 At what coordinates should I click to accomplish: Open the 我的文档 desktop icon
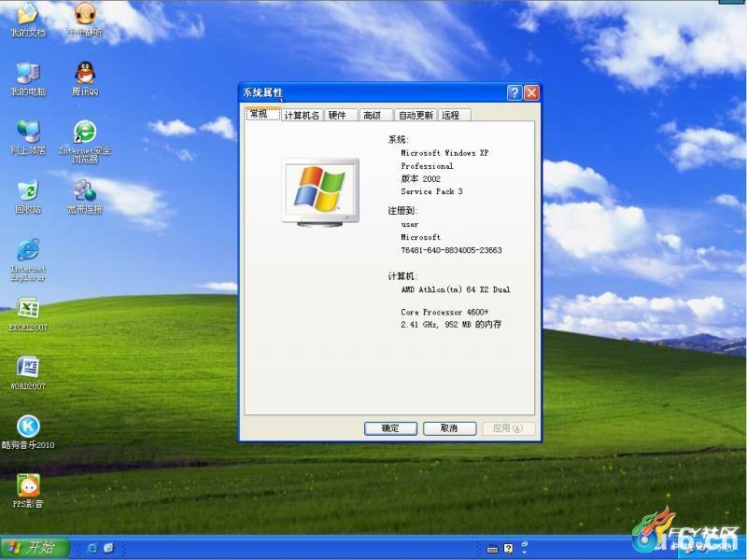(x=28, y=19)
